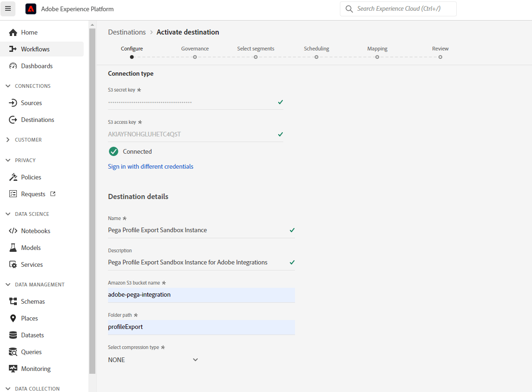
Task: Collapse the CONNECTIONS section
Action: (7, 86)
